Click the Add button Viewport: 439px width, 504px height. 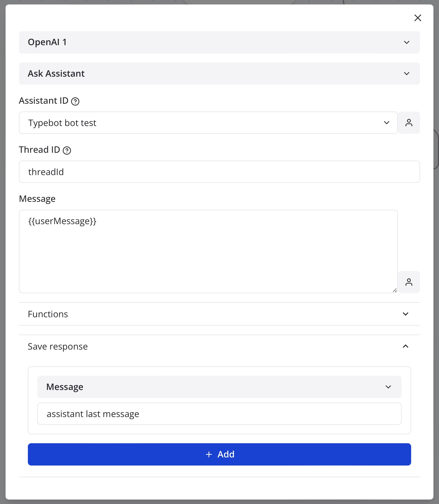pyautogui.click(x=219, y=454)
